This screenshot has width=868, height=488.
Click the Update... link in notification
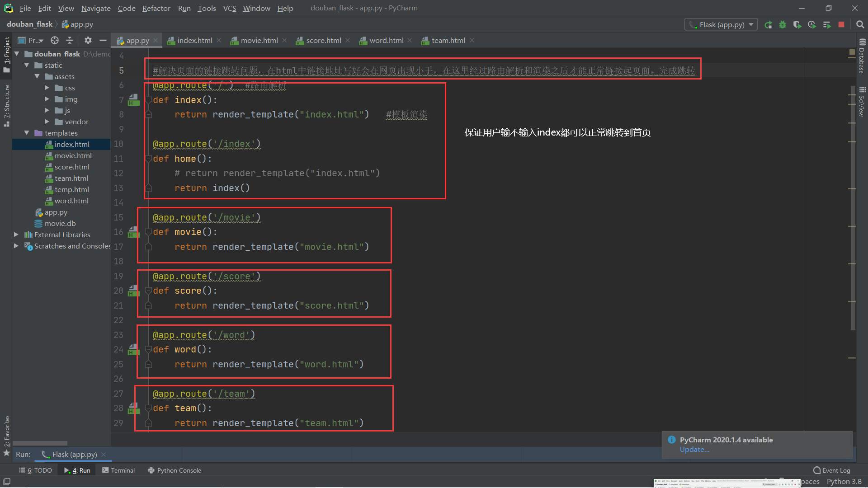pos(694,450)
